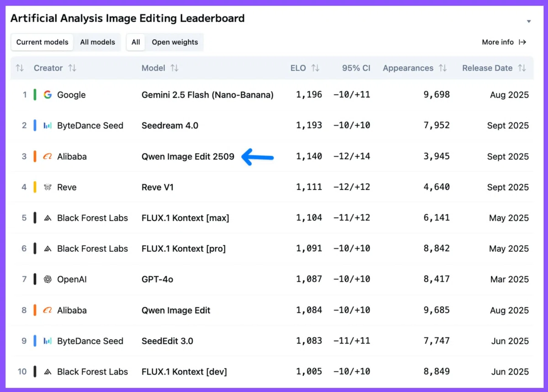Click the 95% CI column header
This screenshot has width=548, height=392.
356,68
